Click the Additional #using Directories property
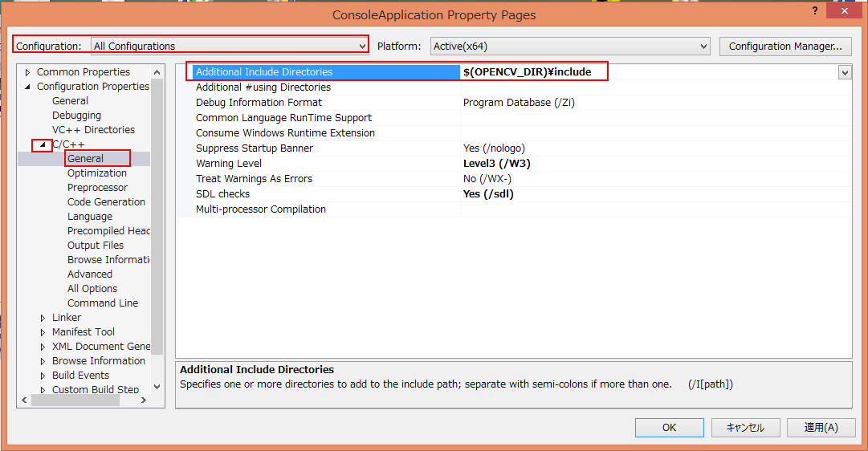Viewport: 868px width, 451px height. [263, 87]
